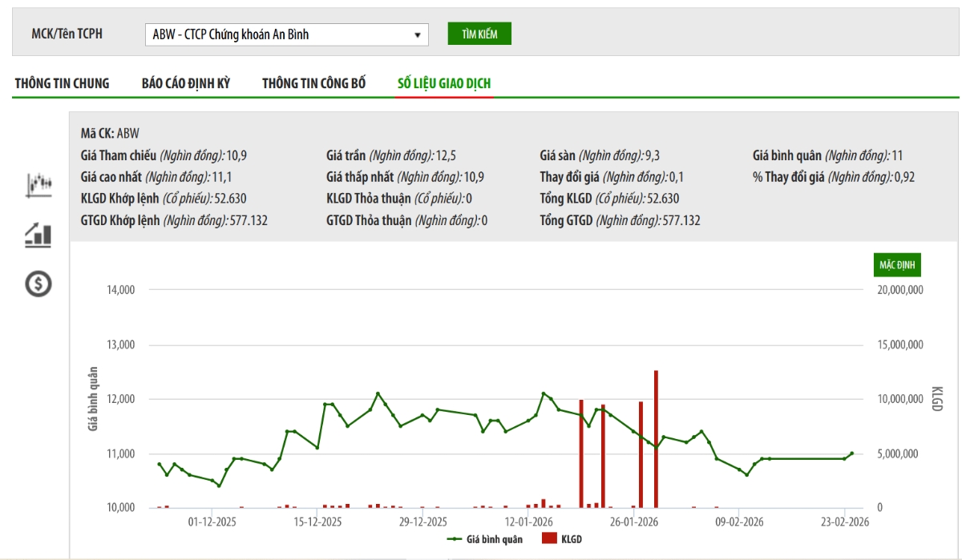Click the tallest red volume bar

[x=656, y=439]
